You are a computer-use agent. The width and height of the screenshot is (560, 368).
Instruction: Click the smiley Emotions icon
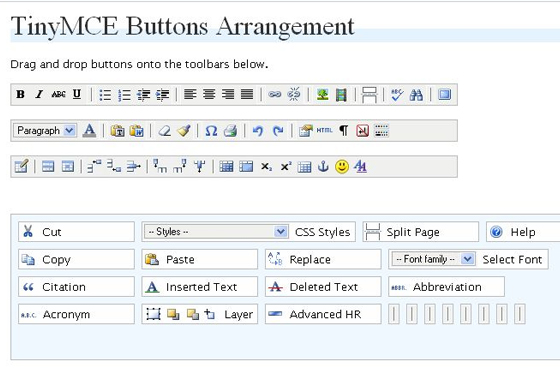tap(342, 167)
